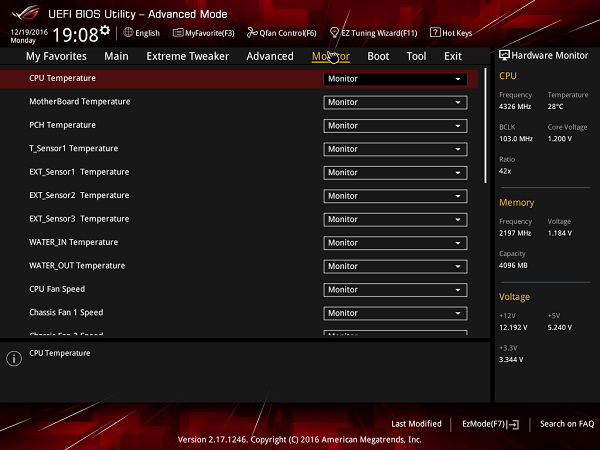
Task: Click the Search on FAQ link
Action: (567, 424)
